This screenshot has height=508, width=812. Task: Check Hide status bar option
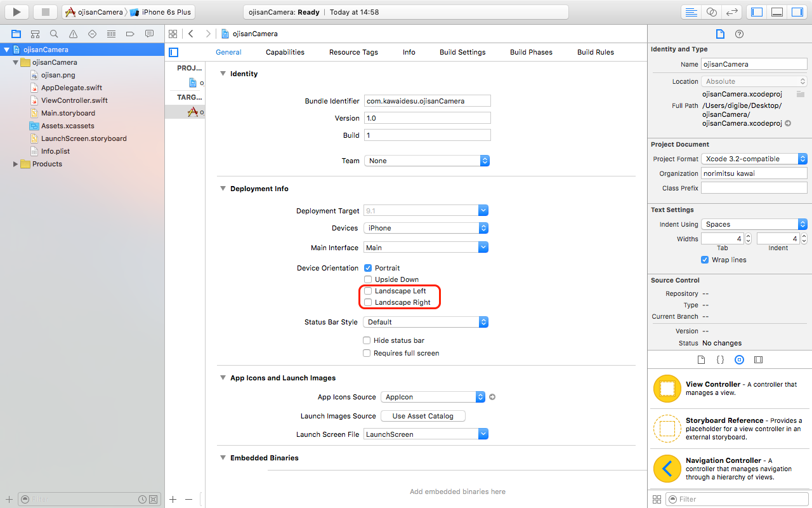pos(367,340)
